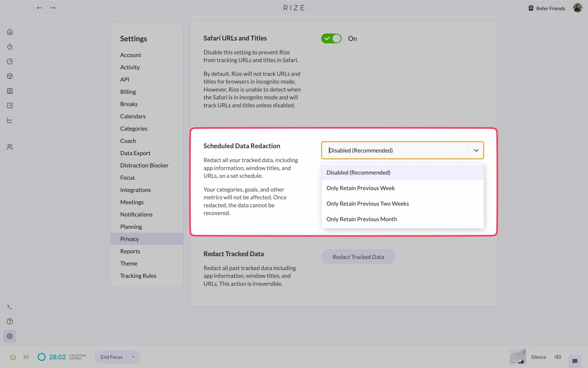Open Focus settings
Viewport: 588px width, 368px height.
(147, 178)
